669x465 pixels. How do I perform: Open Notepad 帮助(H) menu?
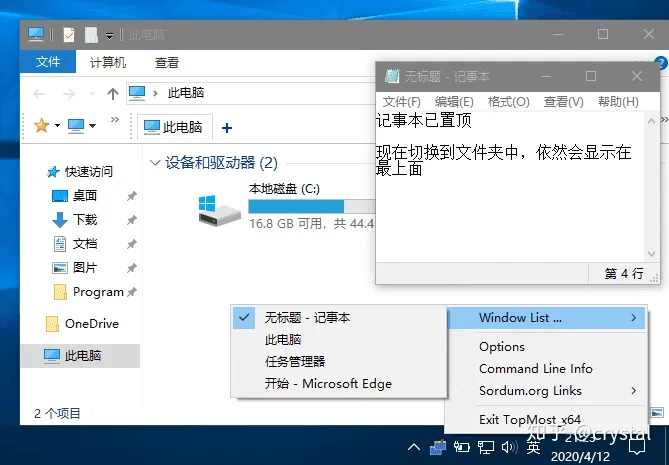coord(618,102)
